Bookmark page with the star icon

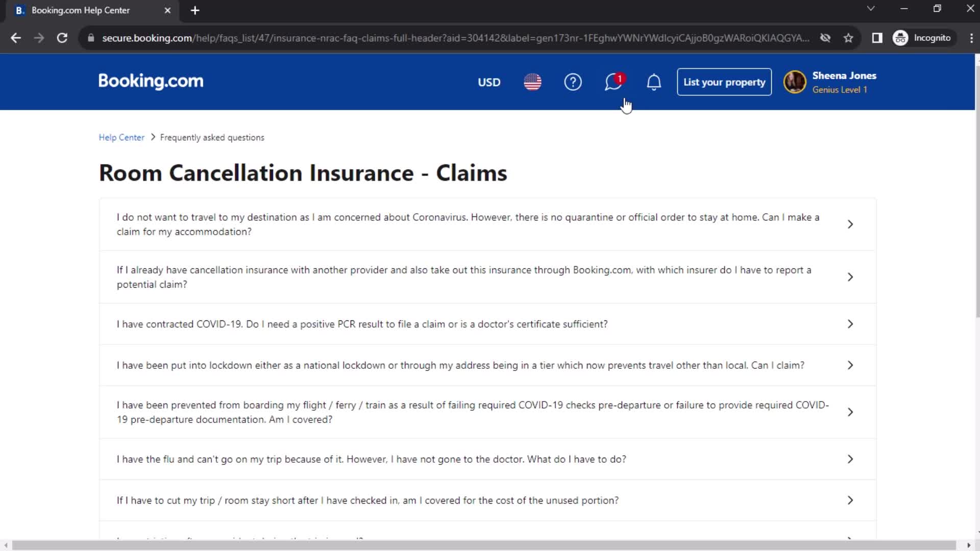tap(848, 38)
